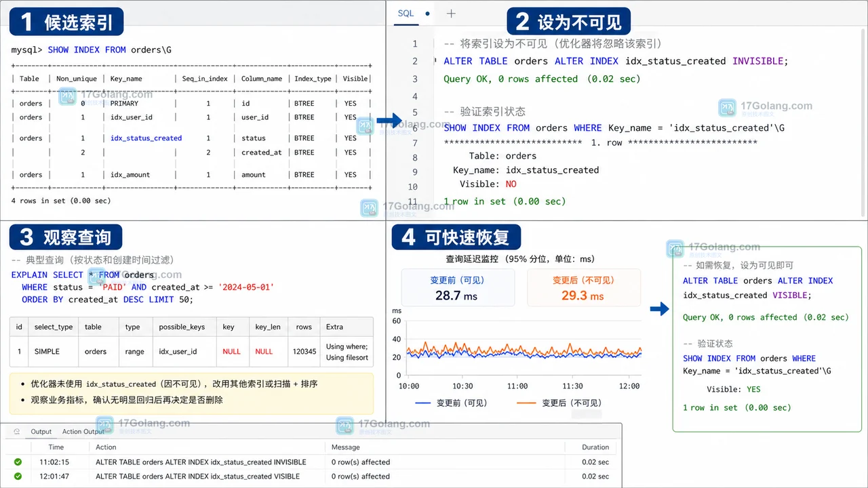
Task: Click 'SHOW INDEX FROM orders\G' command
Action: click(110, 50)
